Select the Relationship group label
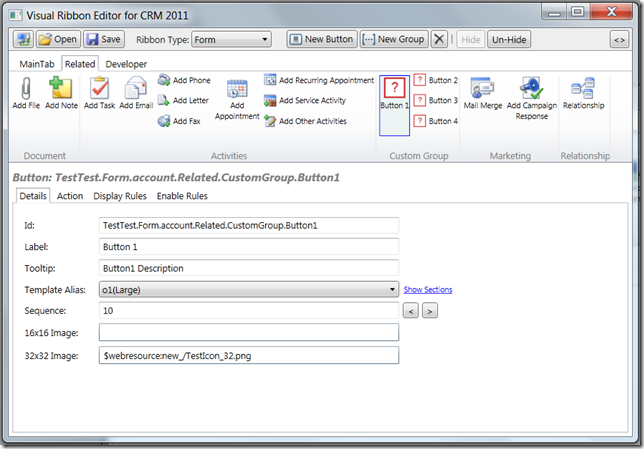 tap(585, 156)
